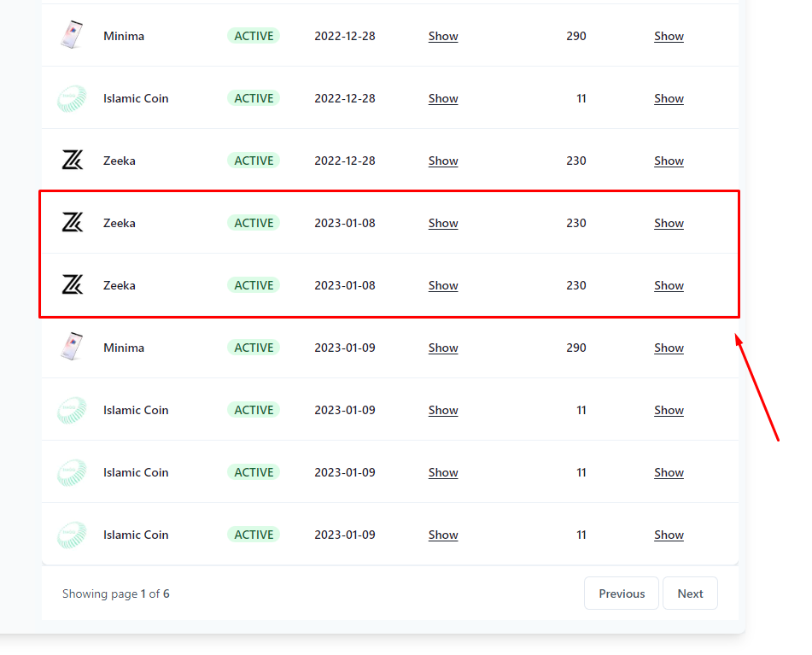Select the Islamic Coin name dated 2022-12-28
Viewport: 812px width, 655px height.
click(136, 98)
